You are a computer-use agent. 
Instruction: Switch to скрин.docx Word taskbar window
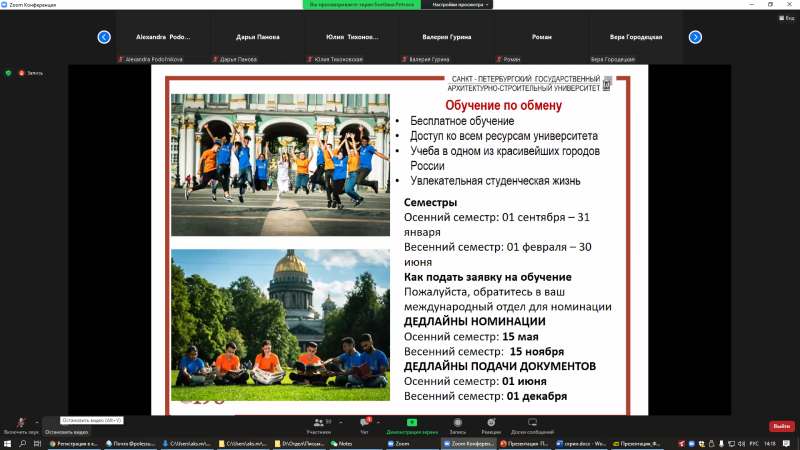coord(581,444)
